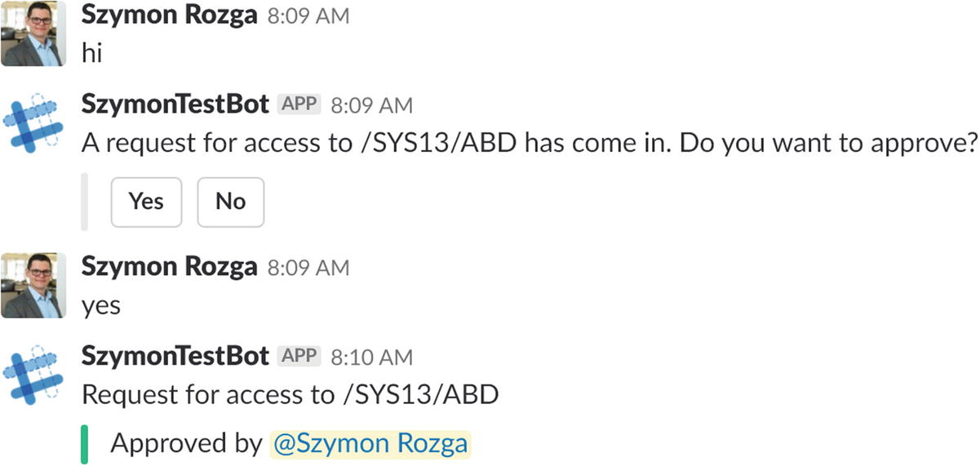Screen dimensions: 980x466
Task: Click the "Approved by" attachment text
Action: coord(188,443)
